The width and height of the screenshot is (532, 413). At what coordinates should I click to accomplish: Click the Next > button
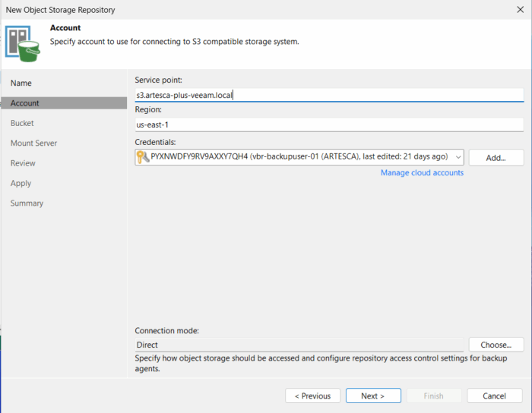coord(373,396)
